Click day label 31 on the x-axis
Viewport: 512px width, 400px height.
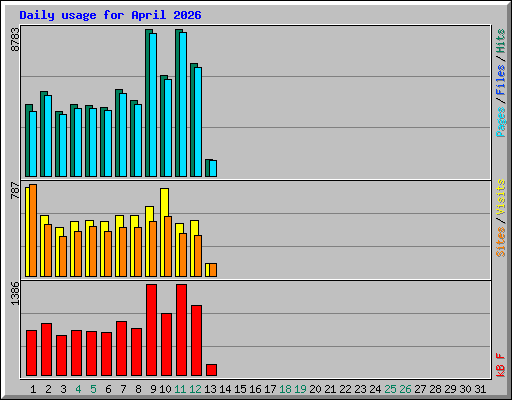[x=480, y=389]
